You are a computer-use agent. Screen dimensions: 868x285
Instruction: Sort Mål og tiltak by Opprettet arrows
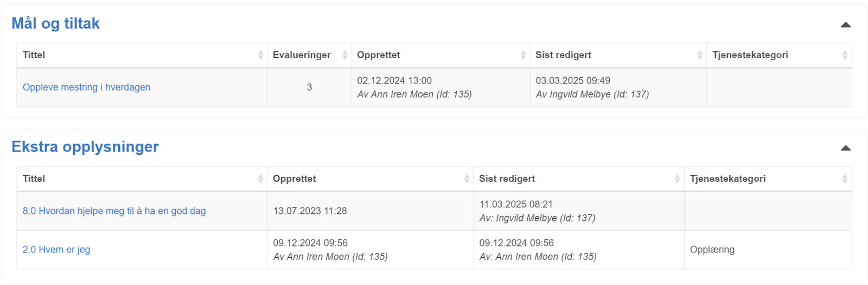pyautogui.click(x=523, y=55)
